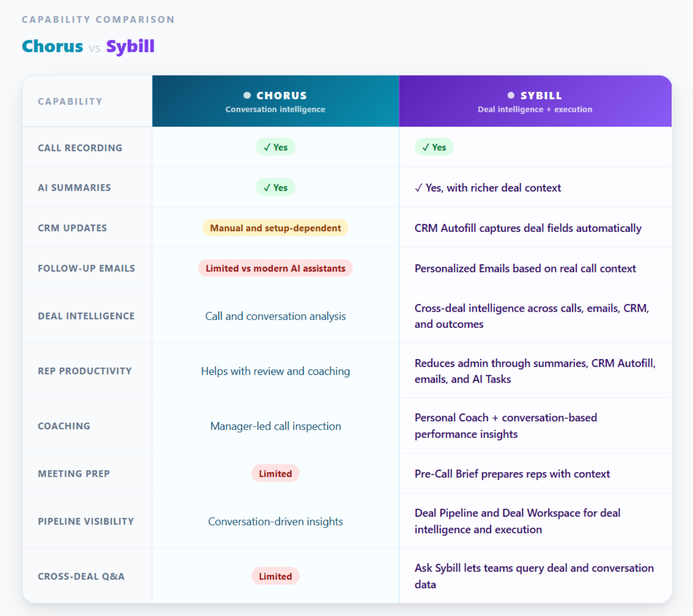Select the CRM Updates row label

[x=72, y=228]
